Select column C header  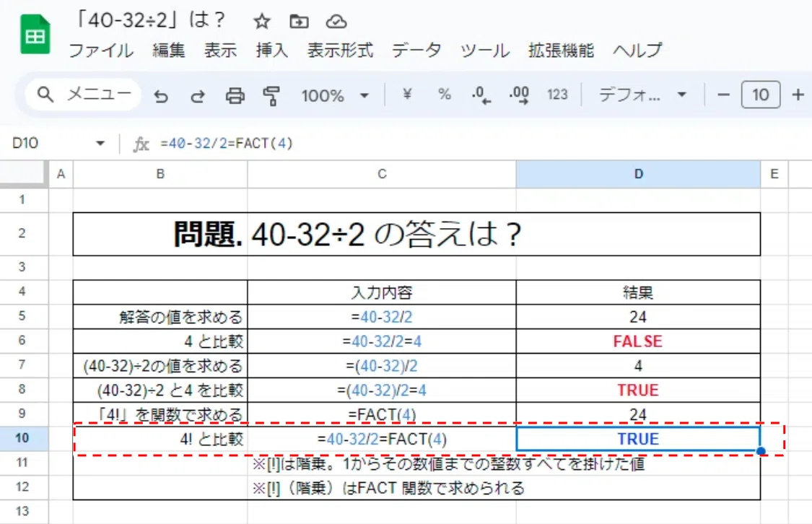(x=382, y=174)
